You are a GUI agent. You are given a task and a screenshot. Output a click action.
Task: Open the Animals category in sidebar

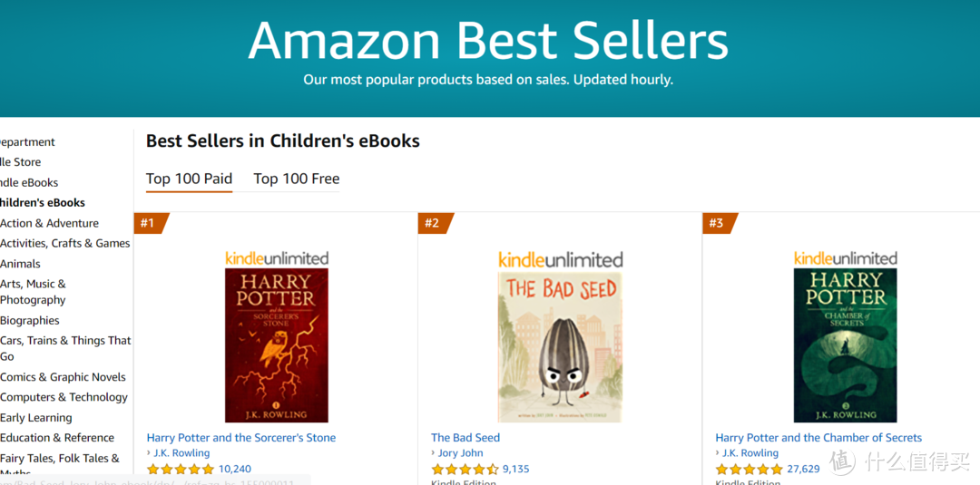click(x=20, y=264)
